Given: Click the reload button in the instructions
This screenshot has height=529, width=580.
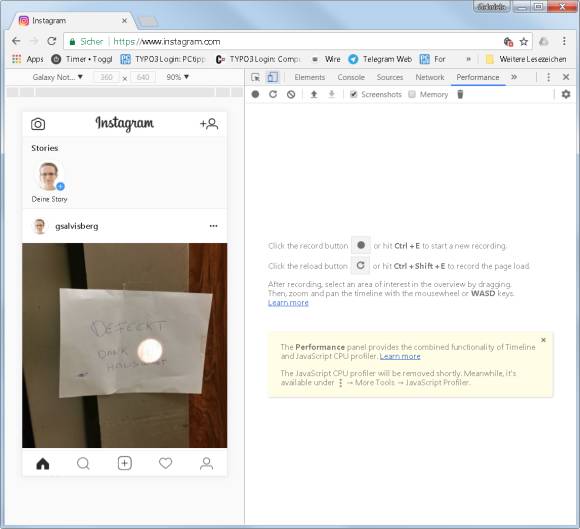Looking at the screenshot, I should point(360,265).
